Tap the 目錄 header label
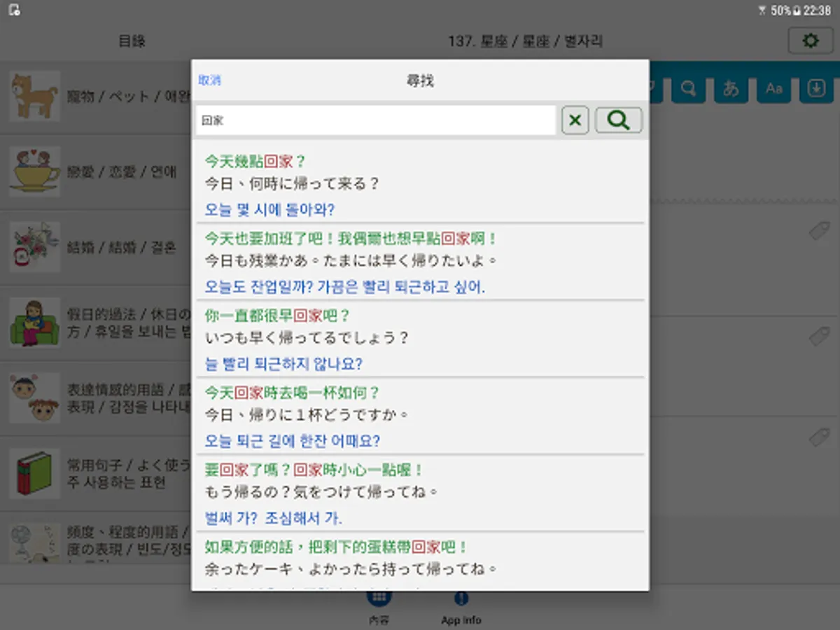Screen dimensions: 840x630 132,41
